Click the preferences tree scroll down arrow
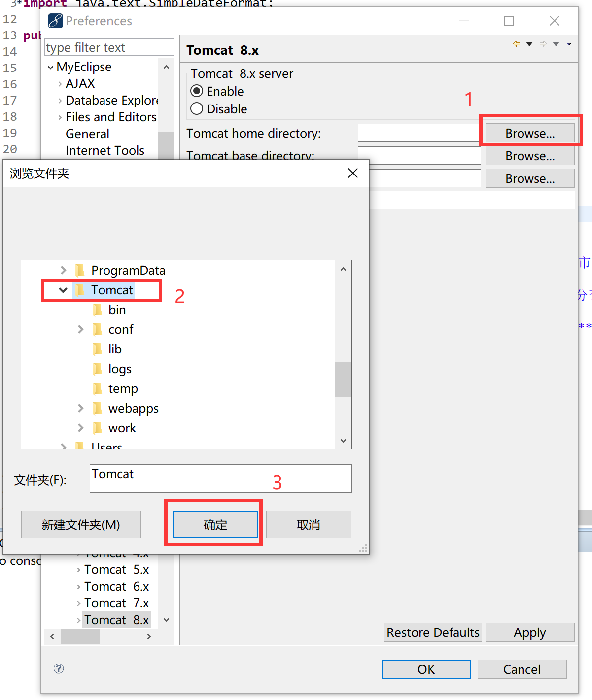This screenshot has width=592, height=700. tap(166, 620)
